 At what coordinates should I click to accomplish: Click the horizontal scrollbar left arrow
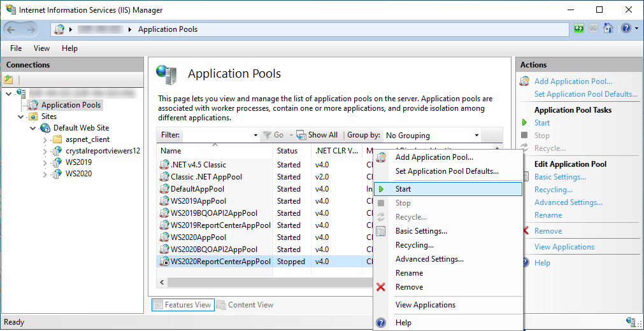pyautogui.click(x=162, y=283)
